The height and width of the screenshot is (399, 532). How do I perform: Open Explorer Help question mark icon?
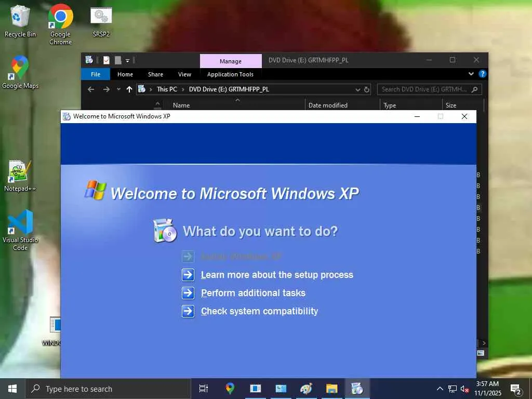(482, 74)
